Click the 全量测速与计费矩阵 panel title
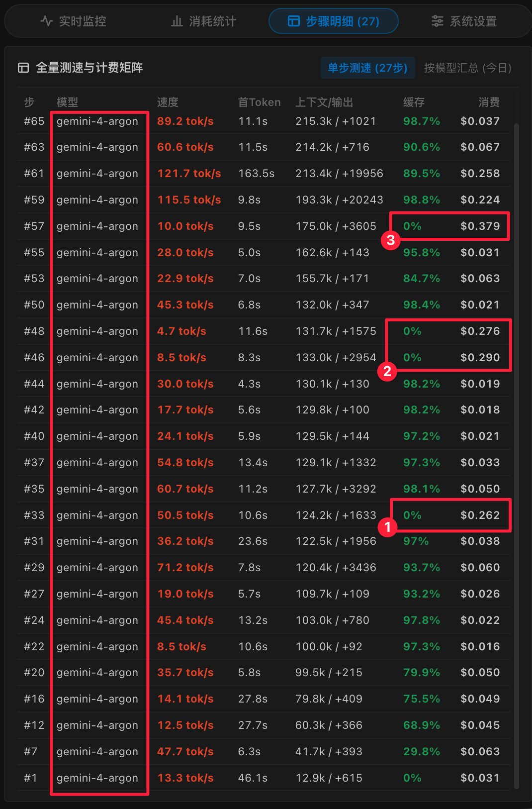The height and width of the screenshot is (809, 532). point(89,68)
